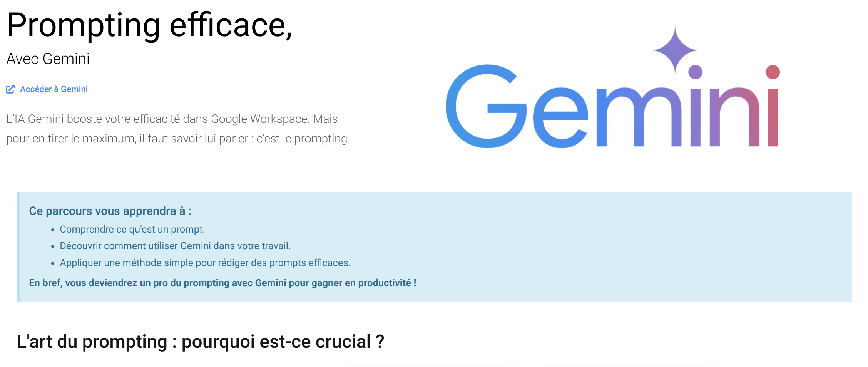Click the external link icon beside Accéder à Gemini
This screenshot has height=367, width=868.
[x=10, y=89]
